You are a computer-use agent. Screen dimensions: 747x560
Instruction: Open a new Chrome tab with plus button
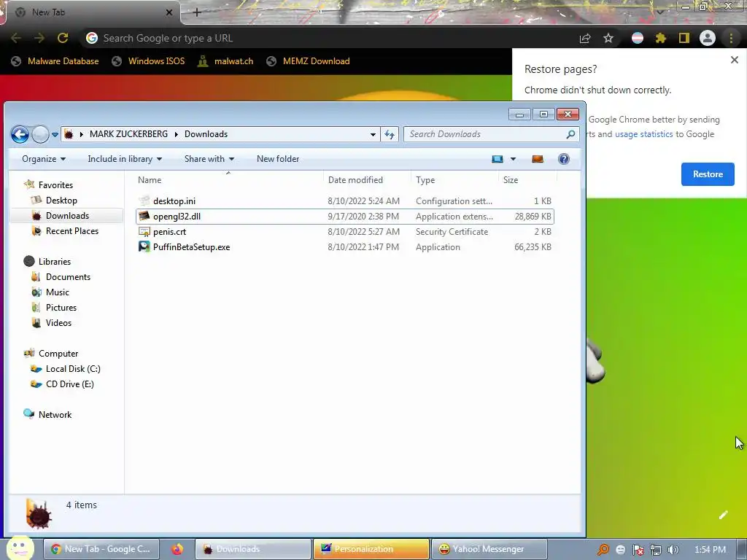point(197,12)
